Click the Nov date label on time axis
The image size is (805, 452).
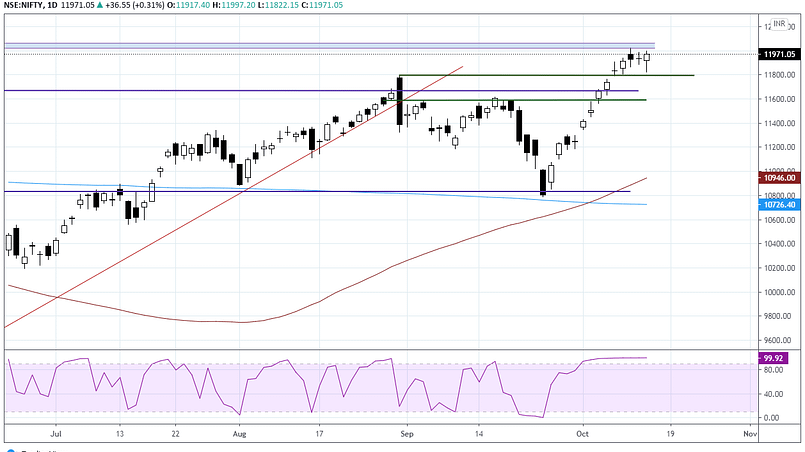750,434
